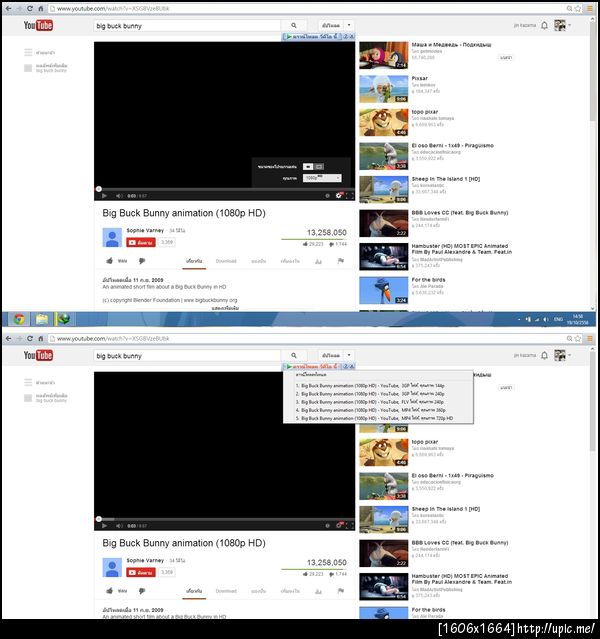Select default player size toggle in settings popup
Screen dimensions: 600x639
(308, 167)
